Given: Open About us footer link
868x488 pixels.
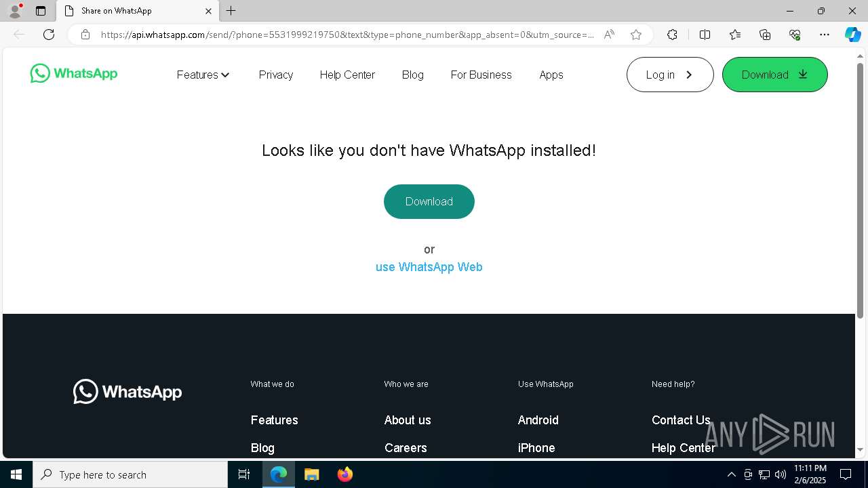Looking at the screenshot, I should 408,420.
